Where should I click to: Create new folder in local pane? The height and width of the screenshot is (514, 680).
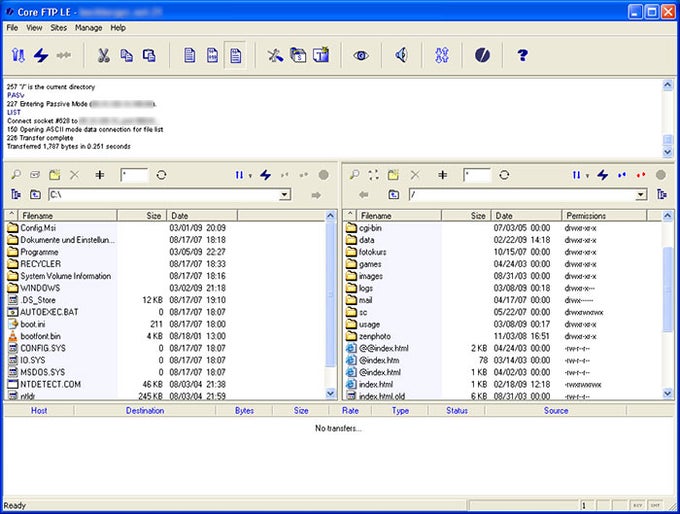point(55,175)
